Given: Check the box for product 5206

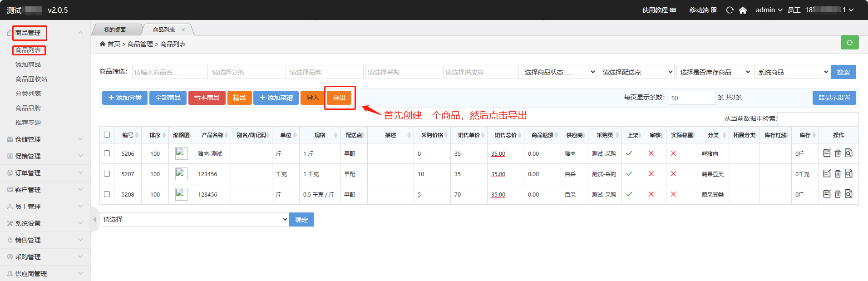Looking at the screenshot, I should click(x=107, y=153).
